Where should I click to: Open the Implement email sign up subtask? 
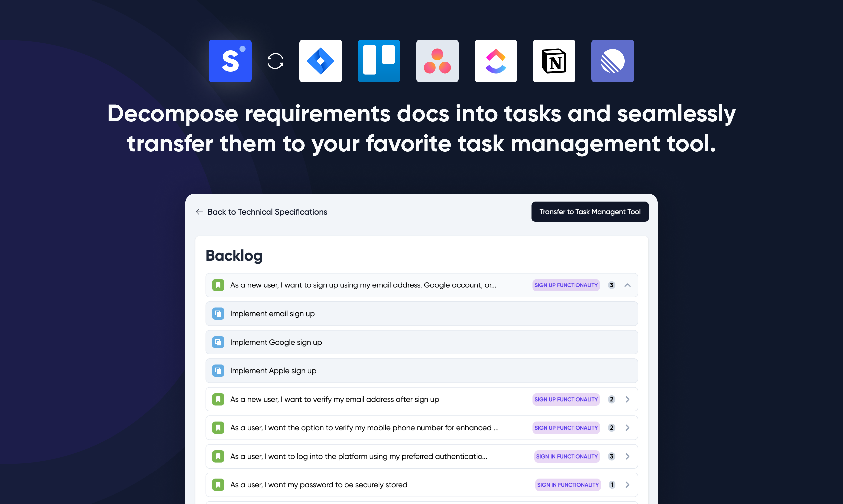pos(272,313)
